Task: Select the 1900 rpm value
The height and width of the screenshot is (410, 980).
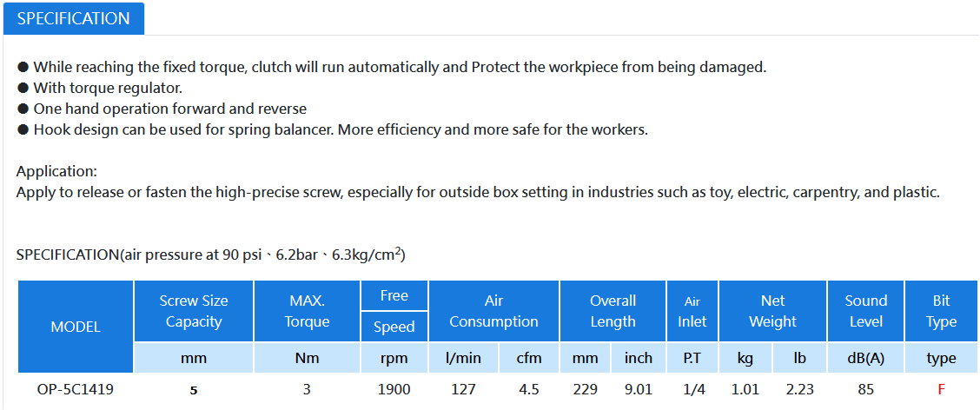Action: coord(394,390)
